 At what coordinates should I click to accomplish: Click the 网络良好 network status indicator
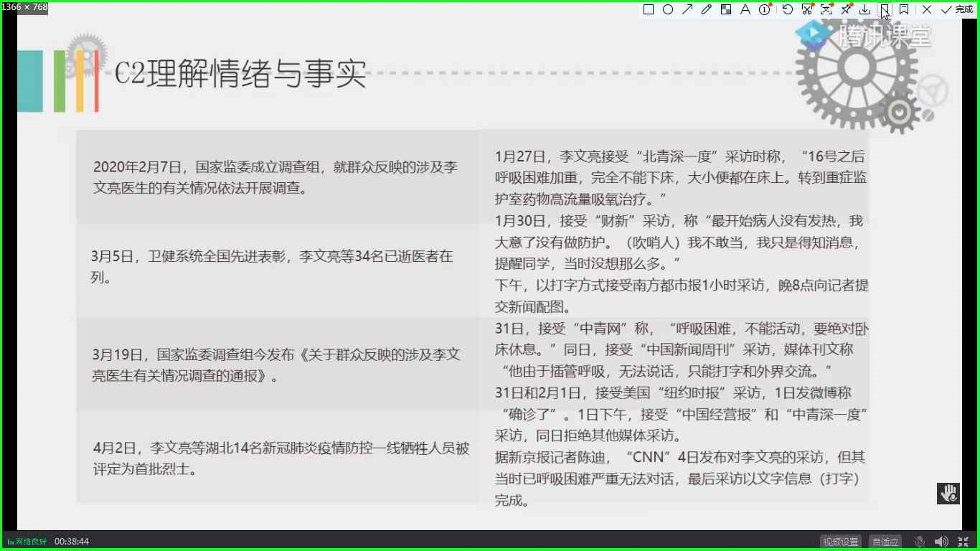coord(27,542)
